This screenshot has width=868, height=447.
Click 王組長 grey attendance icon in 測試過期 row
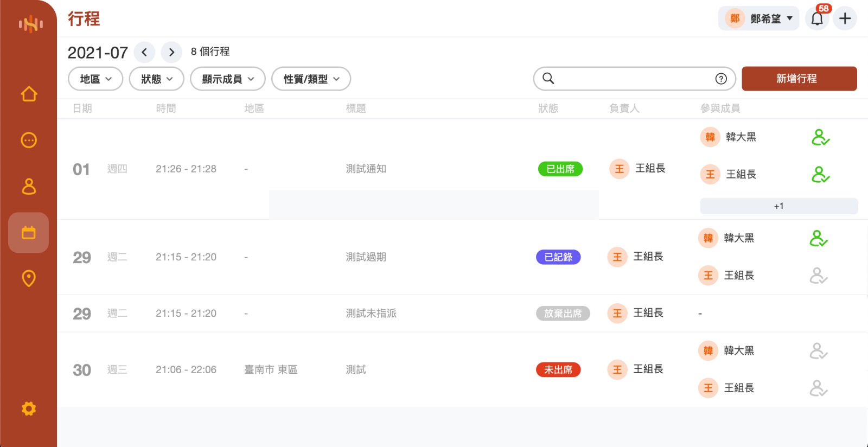(819, 276)
